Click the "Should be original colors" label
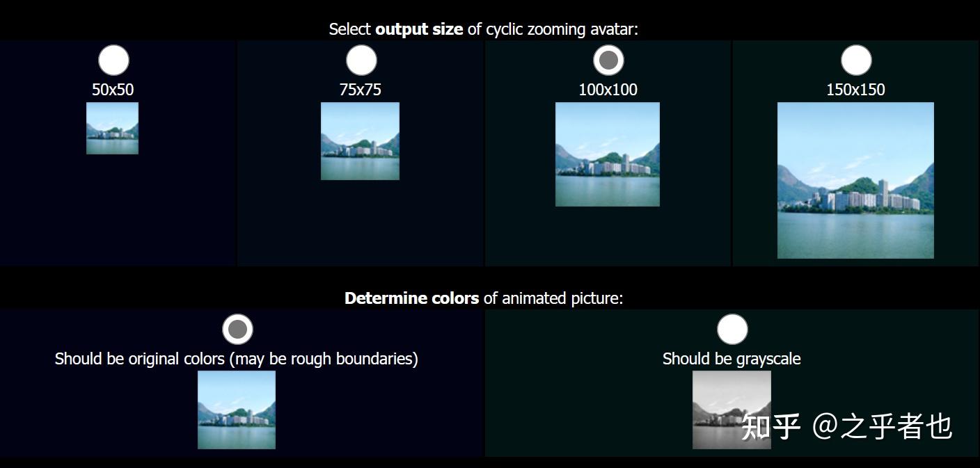Viewport: 980px width, 468px height. coord(237,359)
